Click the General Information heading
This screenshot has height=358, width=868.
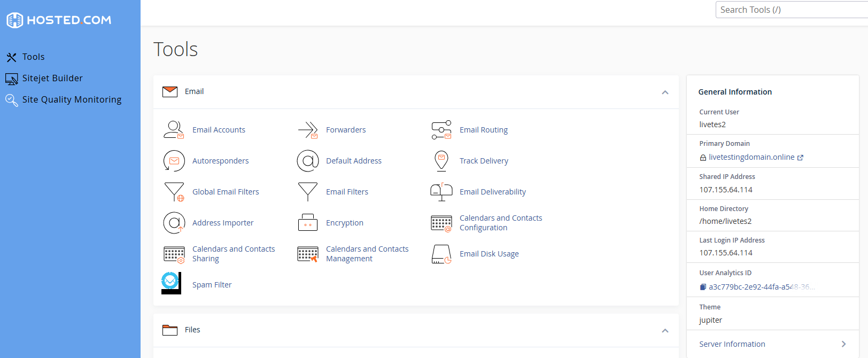click(x=735, y=92)
